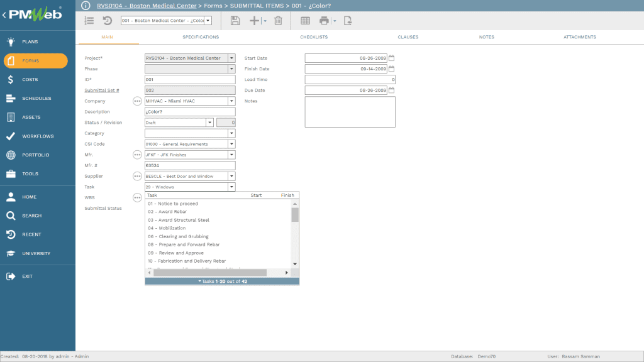The height and width of the screenshot is (362, 644).
Task: Click into the Notes text area
Action: 350,112
